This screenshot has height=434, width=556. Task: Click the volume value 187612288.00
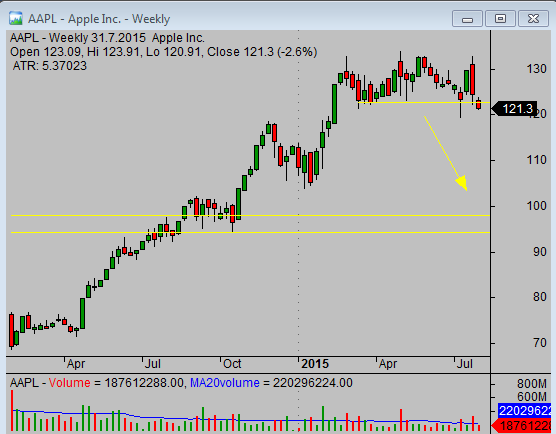coord(144,383)
